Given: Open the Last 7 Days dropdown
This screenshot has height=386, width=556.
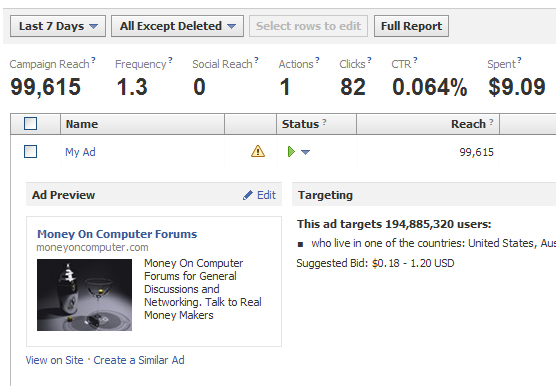Looking at the screenshot, I should pos(58,26).
